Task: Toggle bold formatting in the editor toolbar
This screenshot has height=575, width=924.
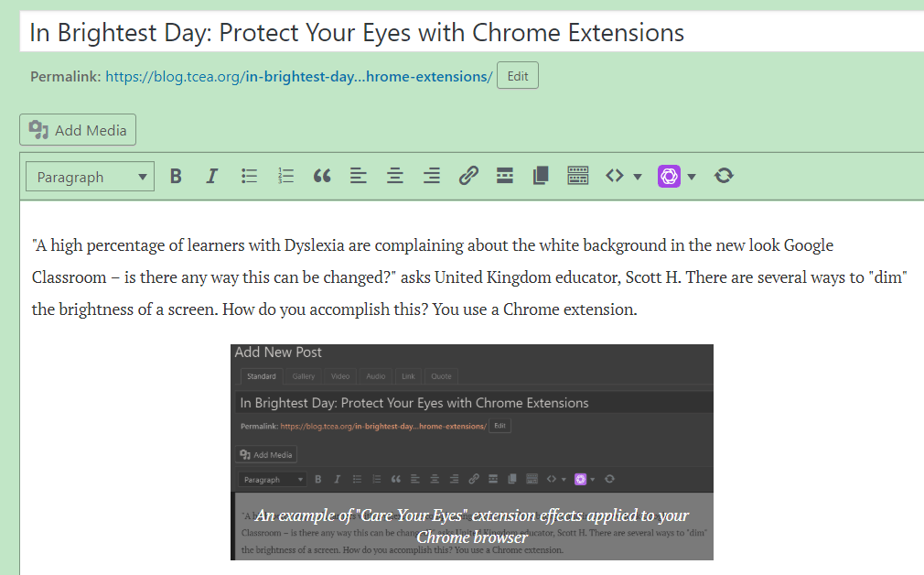Action: coord(176,176)
